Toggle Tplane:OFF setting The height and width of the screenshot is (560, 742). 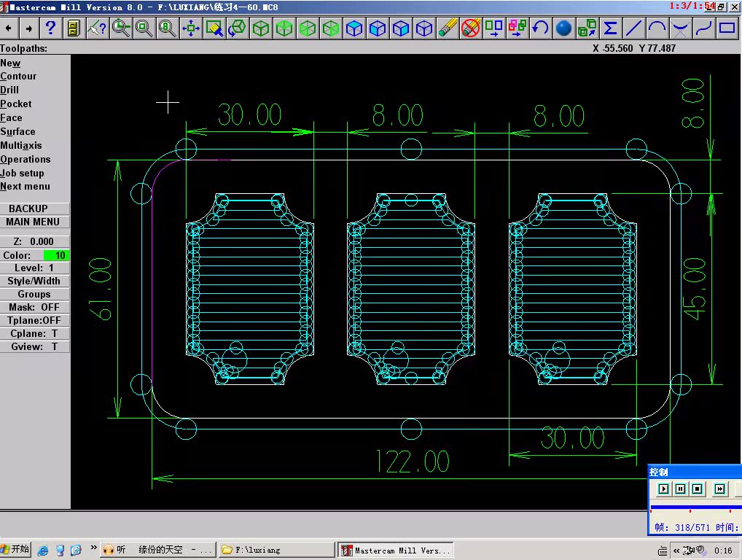click(x=34, y=321)
